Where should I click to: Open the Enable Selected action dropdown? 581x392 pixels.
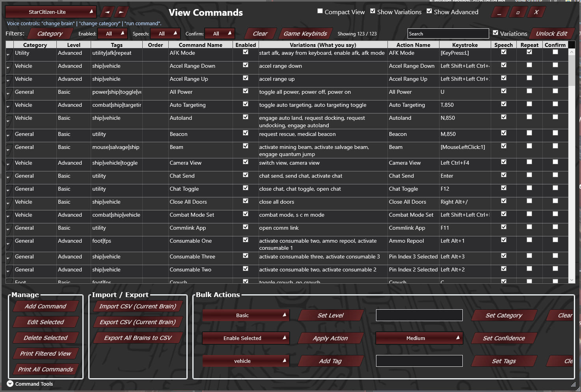(x=246, y=338)
